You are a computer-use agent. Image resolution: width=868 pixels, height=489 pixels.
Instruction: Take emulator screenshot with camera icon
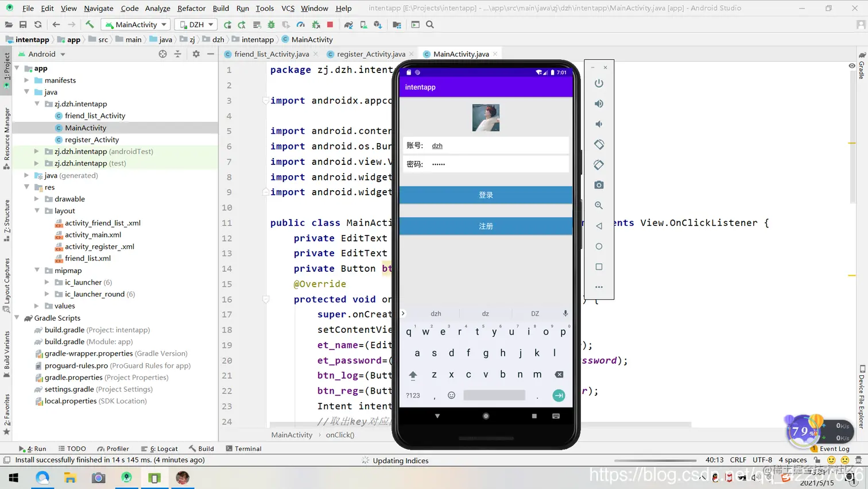[599, 185]
